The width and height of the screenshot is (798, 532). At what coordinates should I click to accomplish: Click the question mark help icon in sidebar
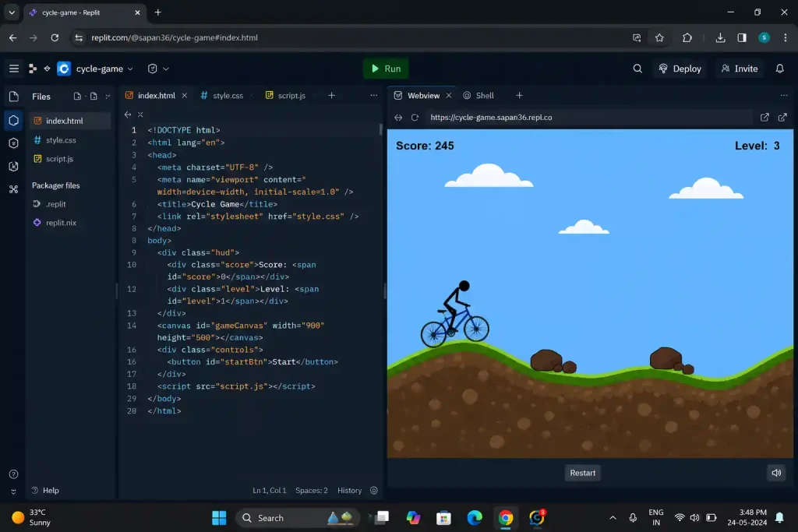point(14,474)
